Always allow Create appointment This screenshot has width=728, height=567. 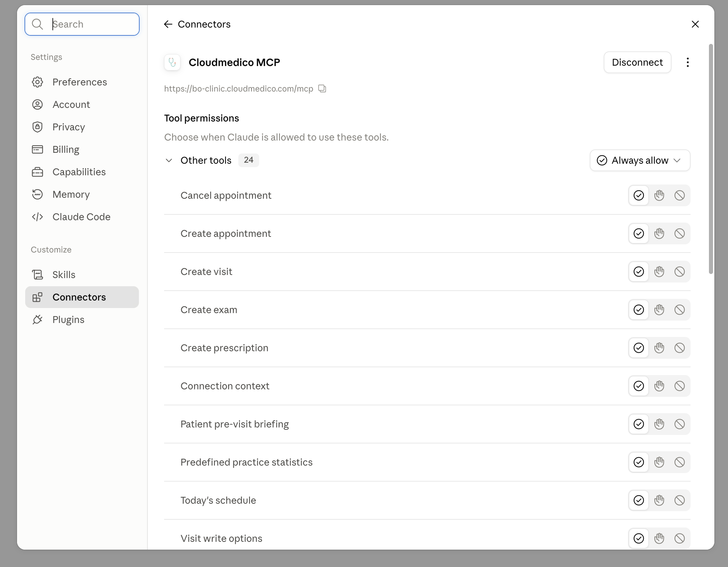pos(639,233)
